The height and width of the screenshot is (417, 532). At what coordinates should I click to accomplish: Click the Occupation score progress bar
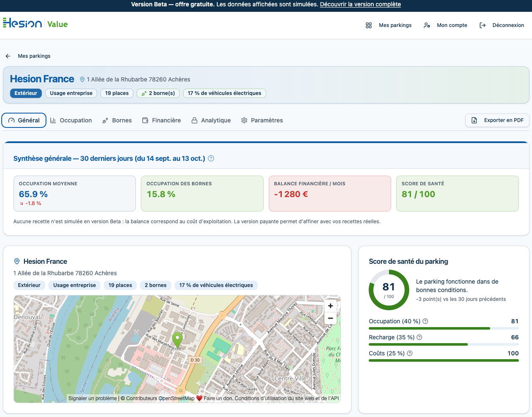(x=444, y=328)
